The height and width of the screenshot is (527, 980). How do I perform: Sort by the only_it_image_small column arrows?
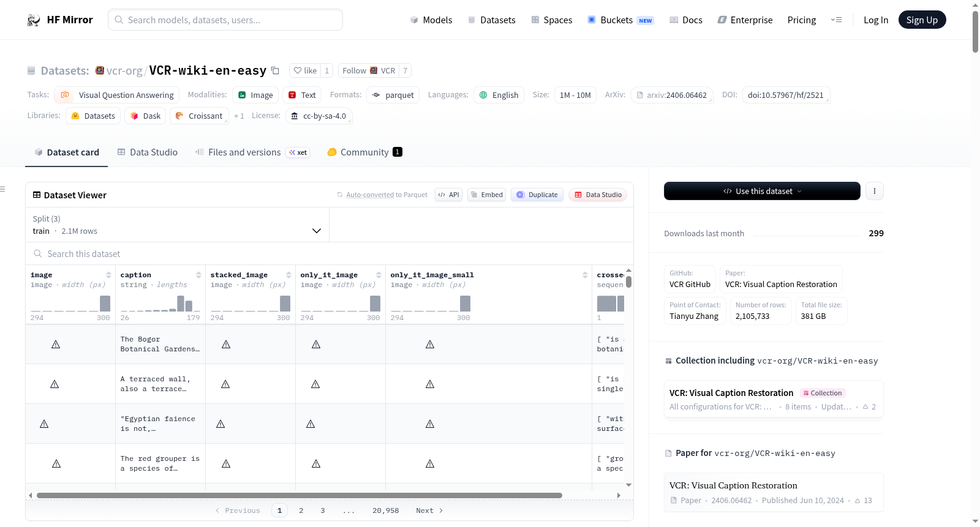click(585, 275)
